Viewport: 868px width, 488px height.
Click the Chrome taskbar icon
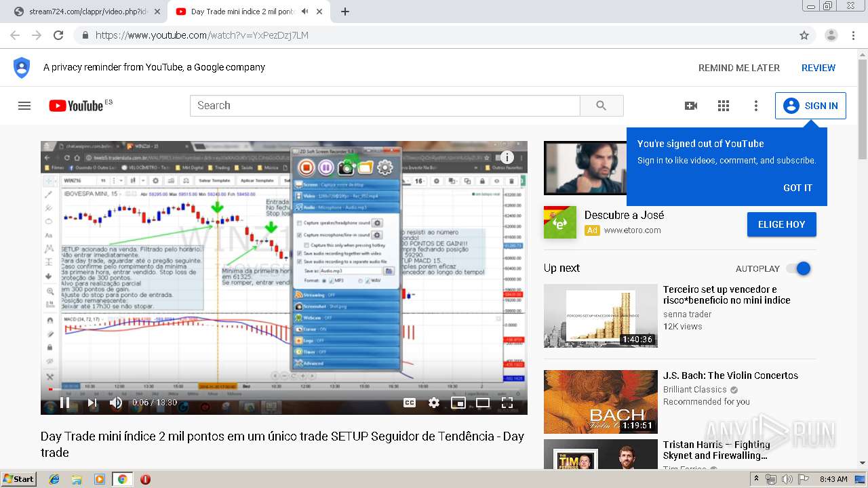coord(122,479)
